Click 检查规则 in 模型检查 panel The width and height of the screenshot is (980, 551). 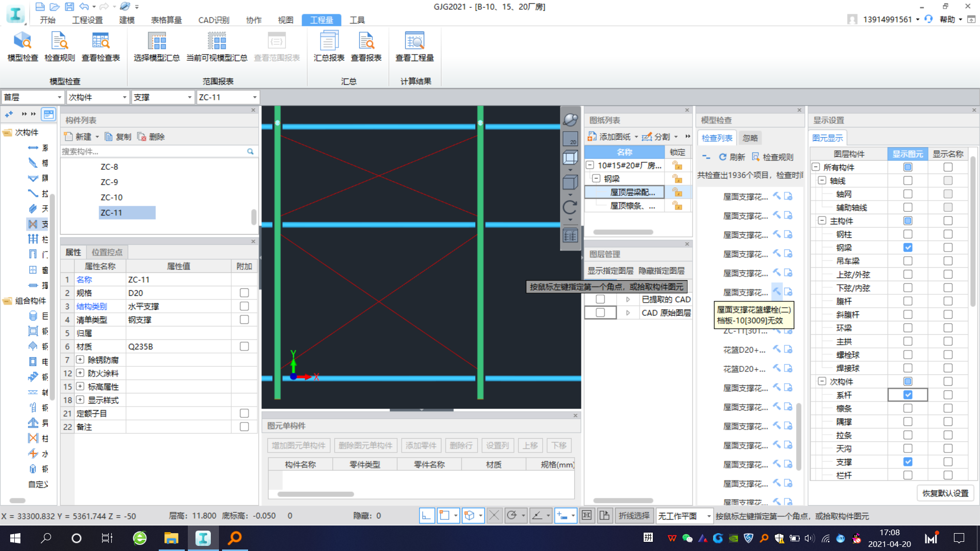[773, 157]
